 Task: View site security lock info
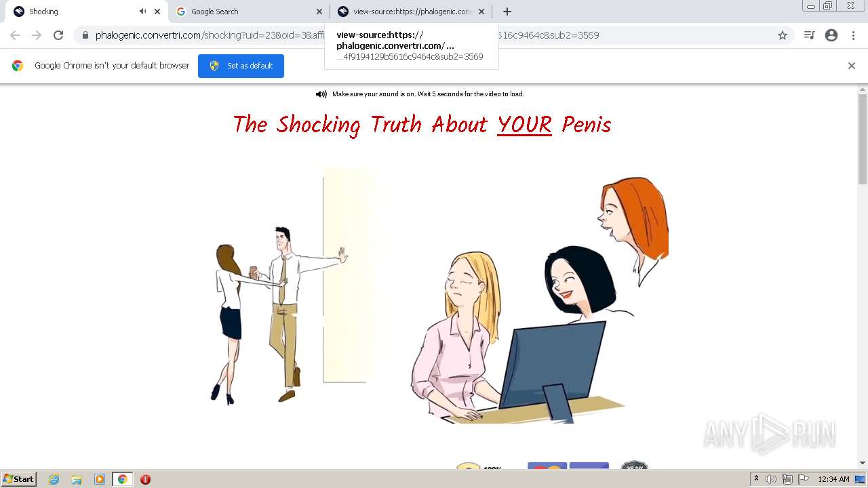(x=85, y=35)
